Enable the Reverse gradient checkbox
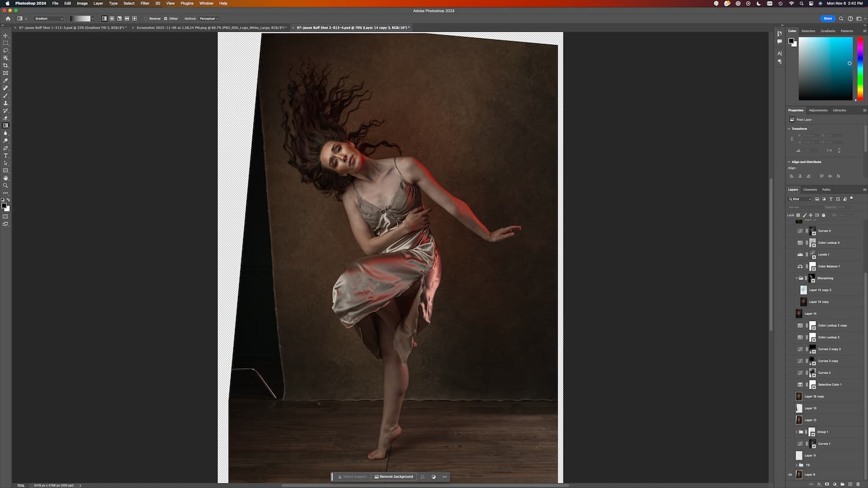This screenshot has height=488, width=868. point(146,19)
